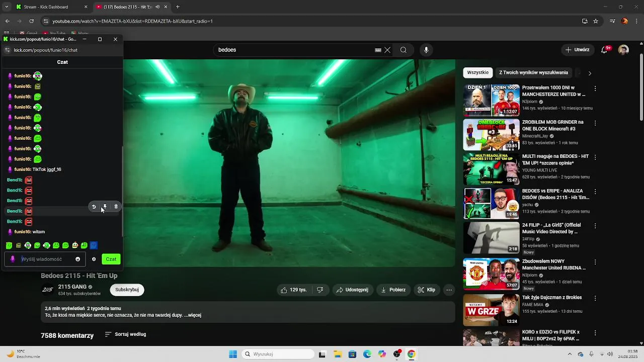644x362 pixels.
Task: Click the Klip button
Action: (427, 290)
